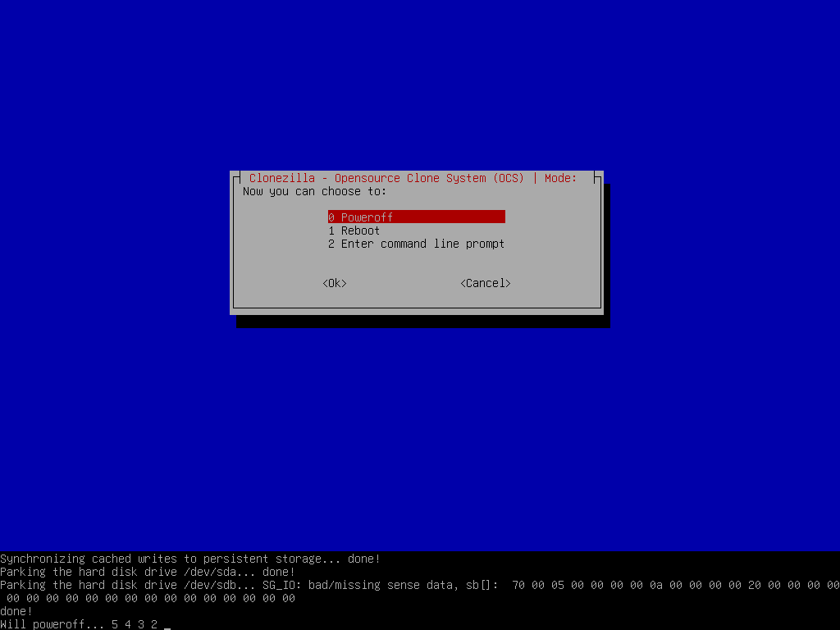Select the "1 Reboot" option
This screenshot has width=840, height=630.
click(x=353, y=231)
